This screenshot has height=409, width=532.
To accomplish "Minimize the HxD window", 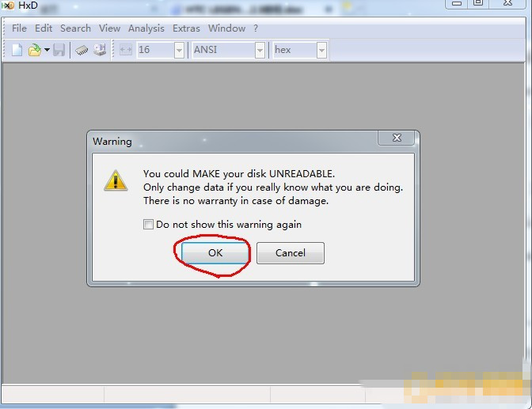I will tap(457, 3).
